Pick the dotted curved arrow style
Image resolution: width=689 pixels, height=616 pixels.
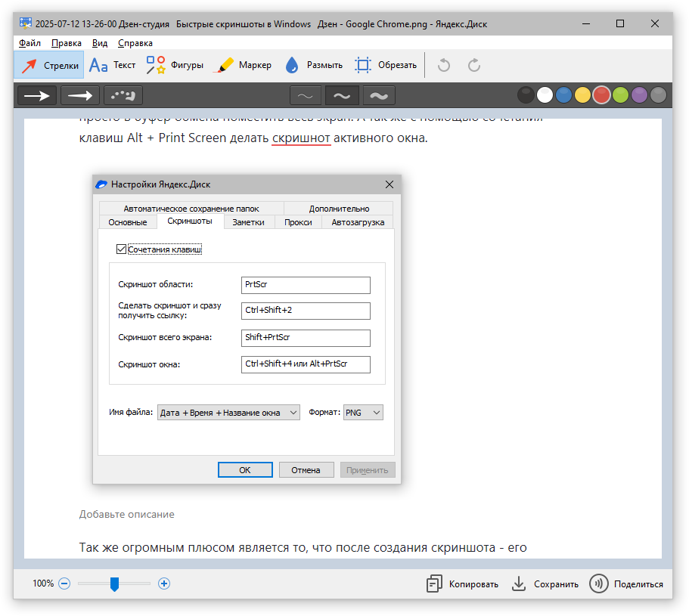tap(123, 95)
